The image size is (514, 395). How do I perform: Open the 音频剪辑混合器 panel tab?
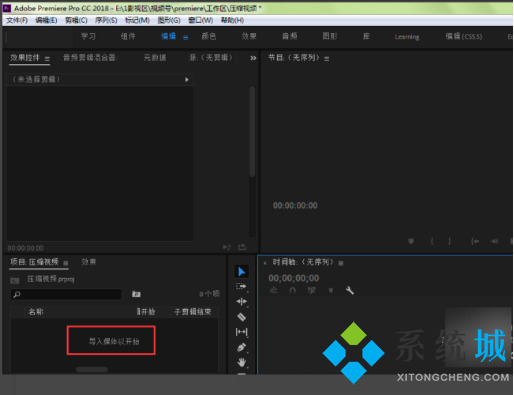pyautogui.click(x=90, y=58)
